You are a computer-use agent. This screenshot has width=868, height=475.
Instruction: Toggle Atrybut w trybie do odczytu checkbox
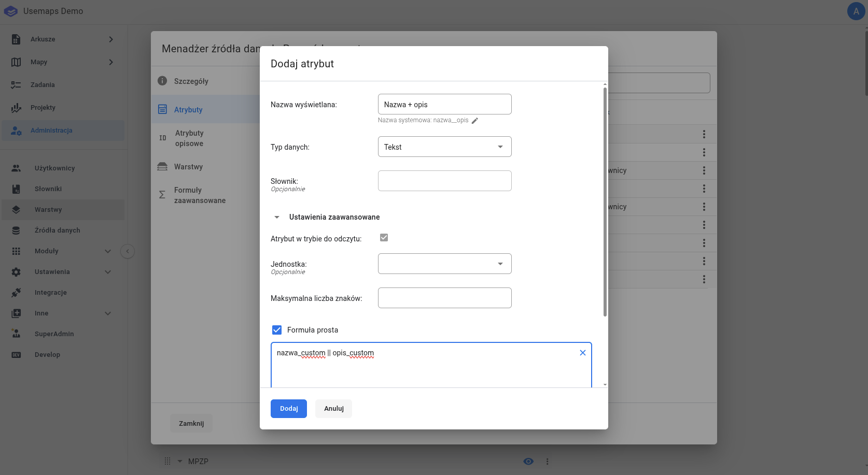384,238
